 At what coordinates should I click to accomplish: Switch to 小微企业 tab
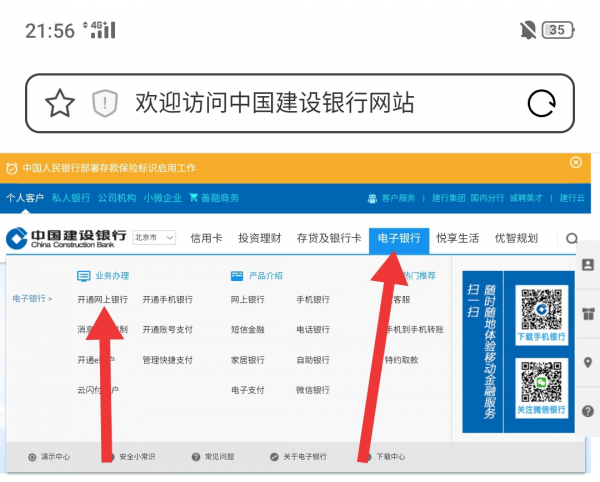163,198
